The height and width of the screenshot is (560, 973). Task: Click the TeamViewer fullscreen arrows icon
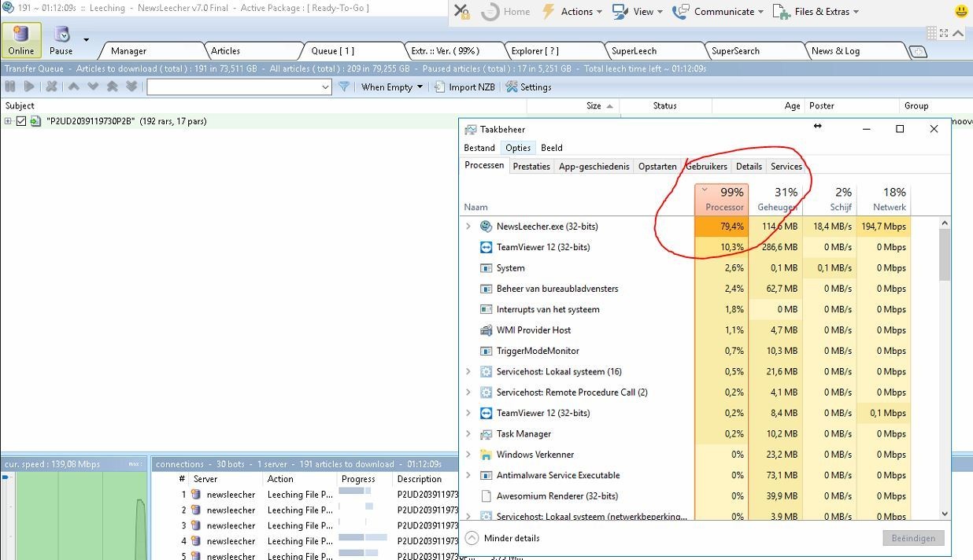point(944,33)
